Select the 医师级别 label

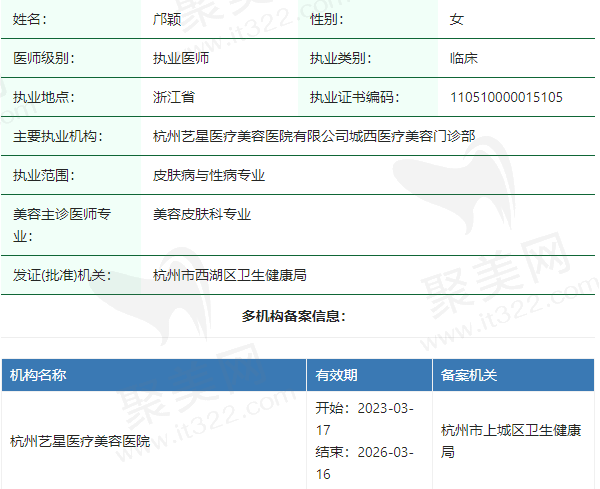click(44, 58)
